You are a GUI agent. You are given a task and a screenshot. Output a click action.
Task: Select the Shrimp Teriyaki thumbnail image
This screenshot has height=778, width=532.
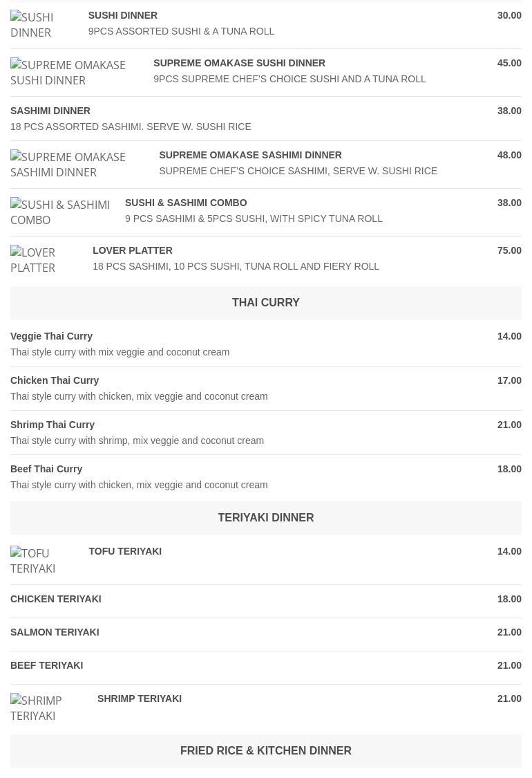(47, 708)
